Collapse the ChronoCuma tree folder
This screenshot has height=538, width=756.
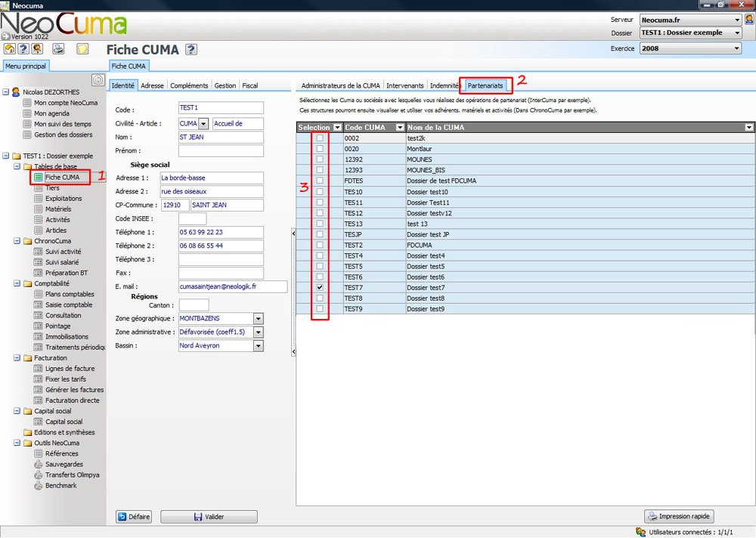pos(17,241)
